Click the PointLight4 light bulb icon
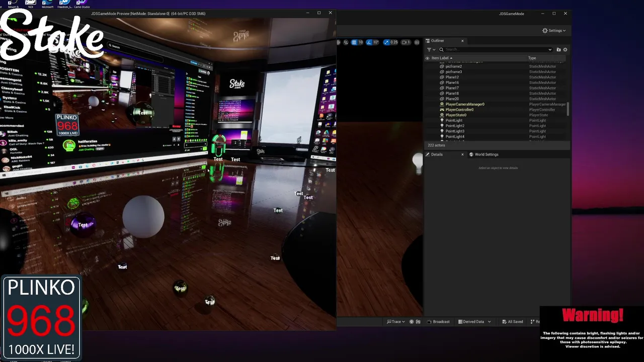This screenshot has height=362, width=644. [x=442, y=136]
